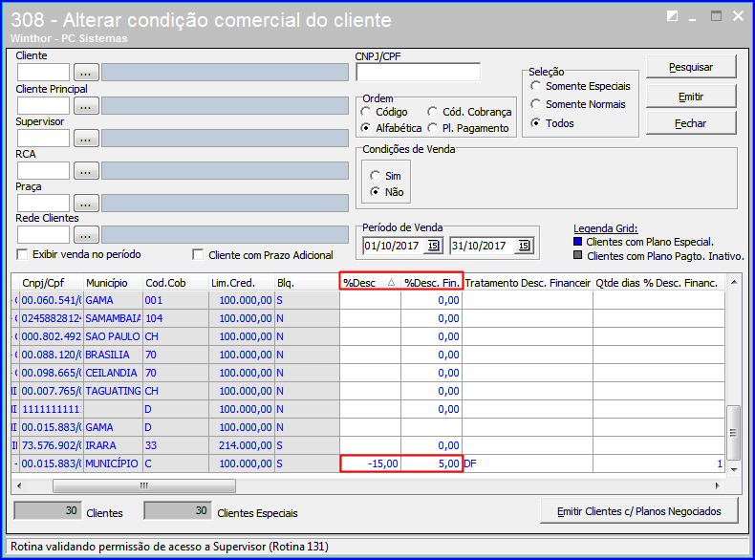Click the CEILANDIA município cell
The height and width of the screenshot is (560, 755).
[x=113, y=373]
